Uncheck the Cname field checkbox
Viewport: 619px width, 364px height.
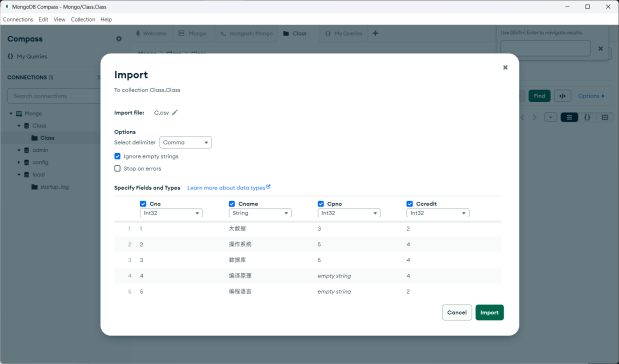click(x=232, y=204)
